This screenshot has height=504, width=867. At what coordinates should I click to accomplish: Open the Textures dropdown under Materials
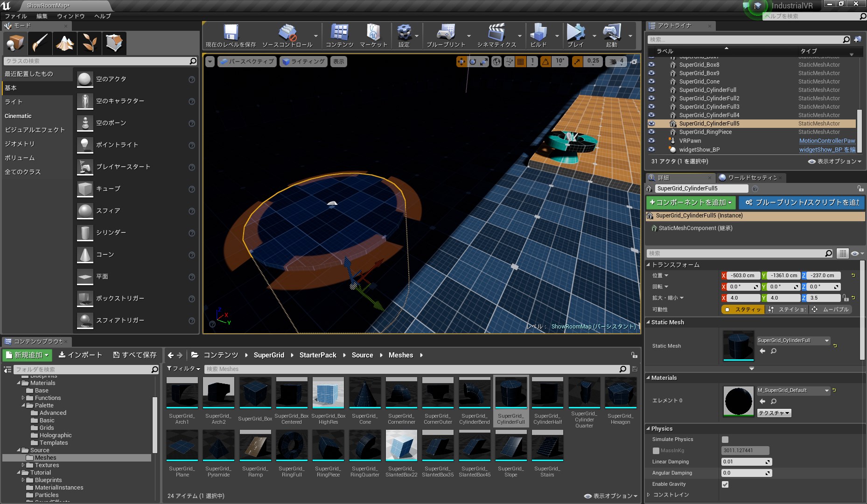774,413
